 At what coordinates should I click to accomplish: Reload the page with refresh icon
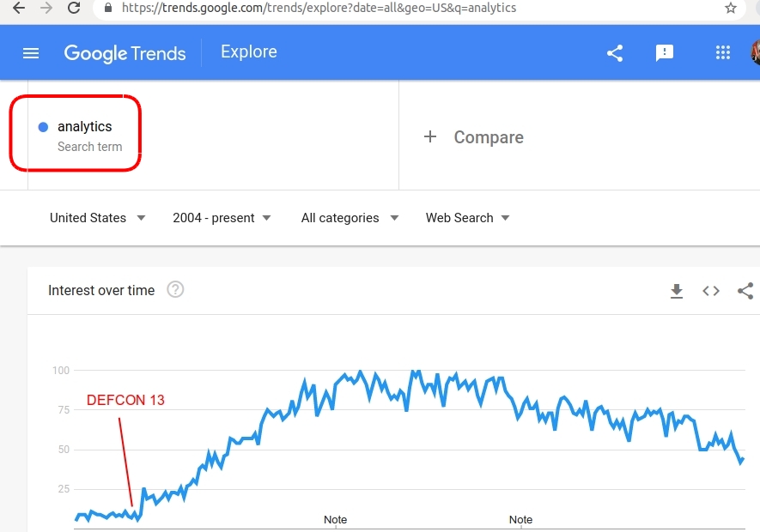74,8
